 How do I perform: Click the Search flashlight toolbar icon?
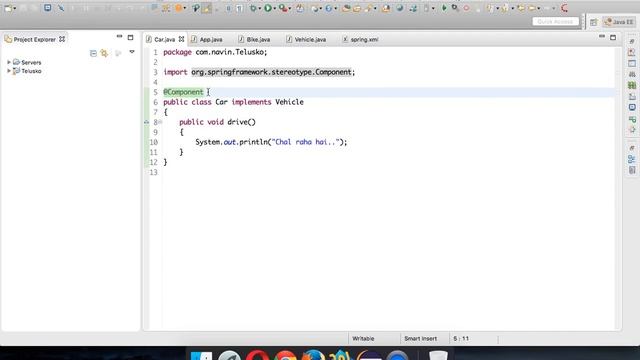369,8
